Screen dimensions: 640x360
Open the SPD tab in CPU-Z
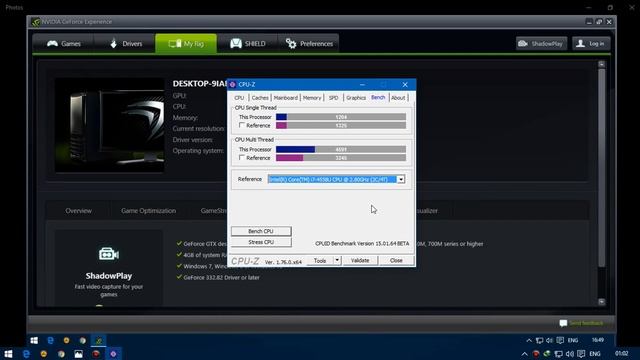pyautogui.click(x=333, y=98)
